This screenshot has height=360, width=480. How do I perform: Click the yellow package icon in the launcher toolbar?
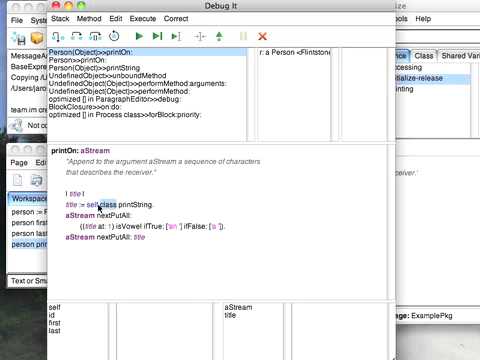37,38
